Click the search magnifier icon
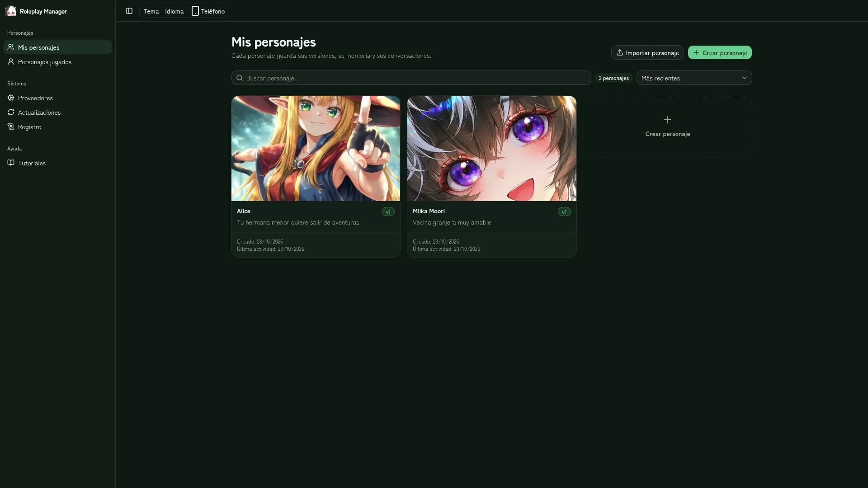This screenshot has width=868, height=488. pyautogui.click(x=240, y=78)
